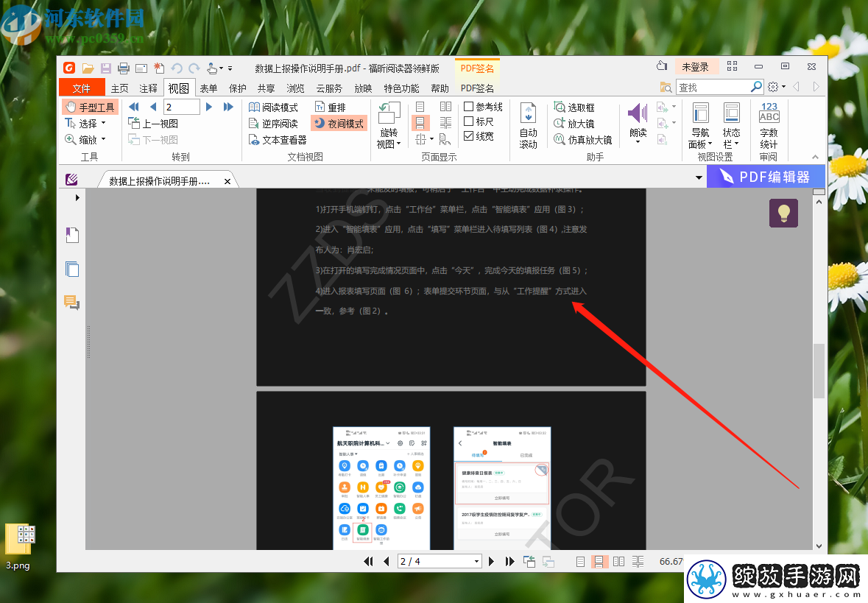Enable the Ruler (标尺) checkbox
The image size is (868, 603).
(469, 121)
